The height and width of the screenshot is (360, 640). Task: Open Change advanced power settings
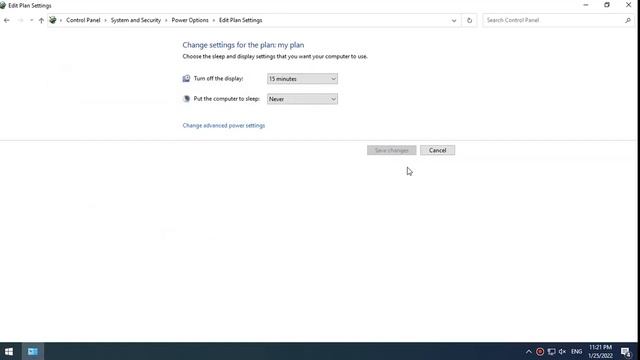coord(224,125)
